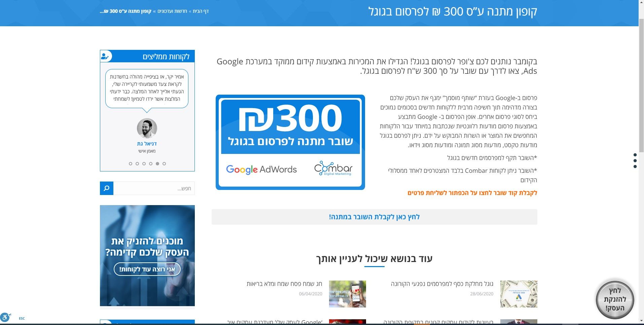Select the third testimonial carousel dot

(143, 164)
